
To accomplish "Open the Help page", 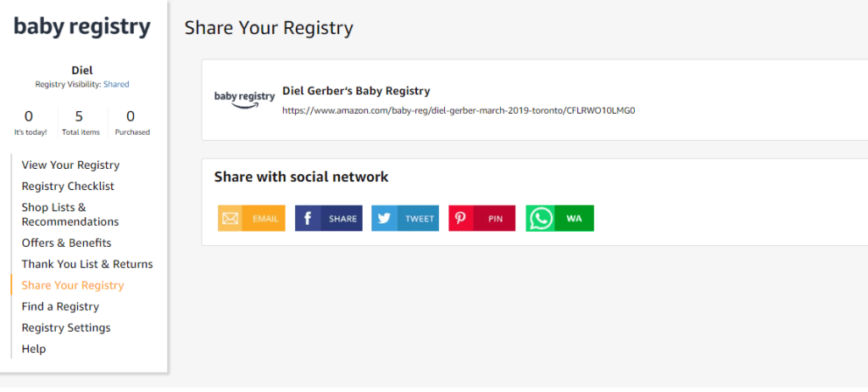I will 34,350.
